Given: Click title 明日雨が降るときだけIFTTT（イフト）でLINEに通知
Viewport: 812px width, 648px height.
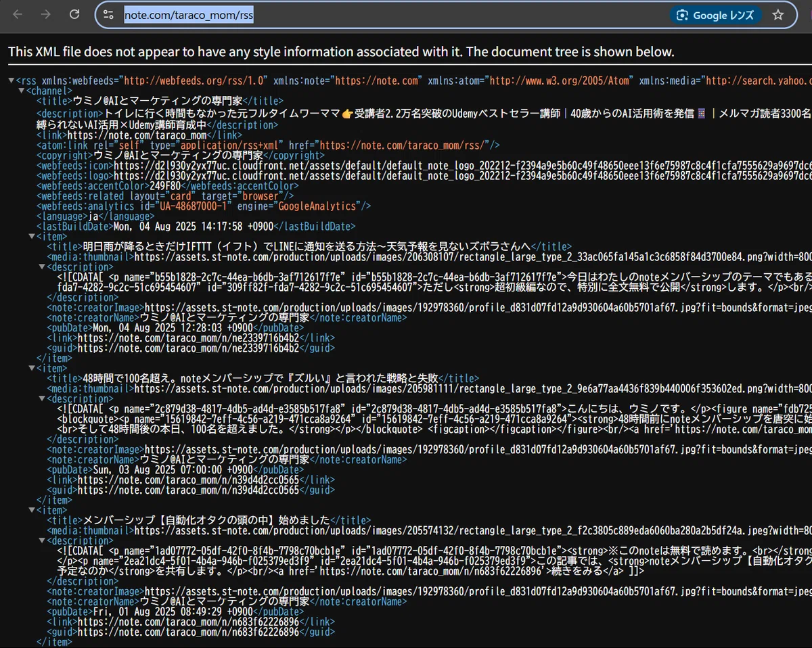Looking at the screenshot, I should (308, 247).
